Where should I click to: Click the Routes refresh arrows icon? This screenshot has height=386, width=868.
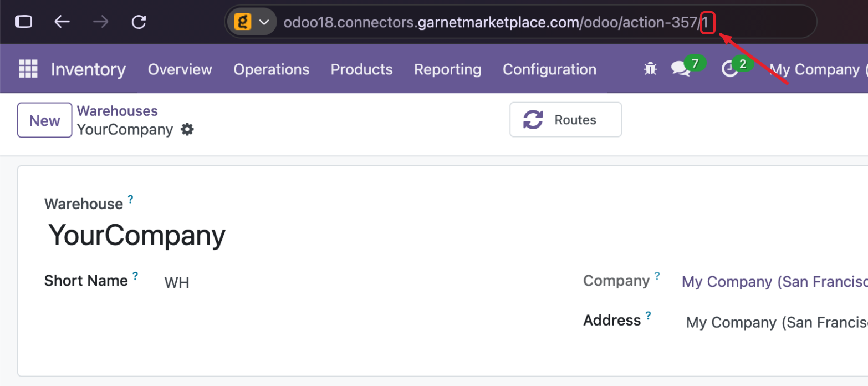(x=533, y=120)
